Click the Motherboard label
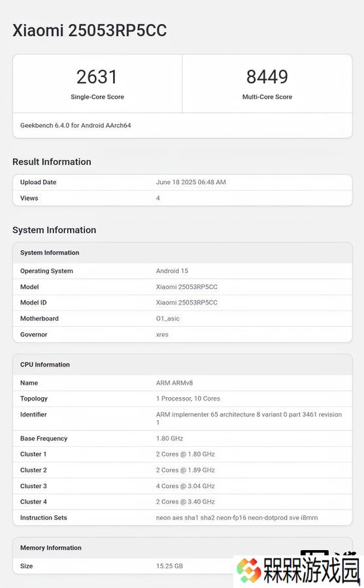 [x=39, y=318]
